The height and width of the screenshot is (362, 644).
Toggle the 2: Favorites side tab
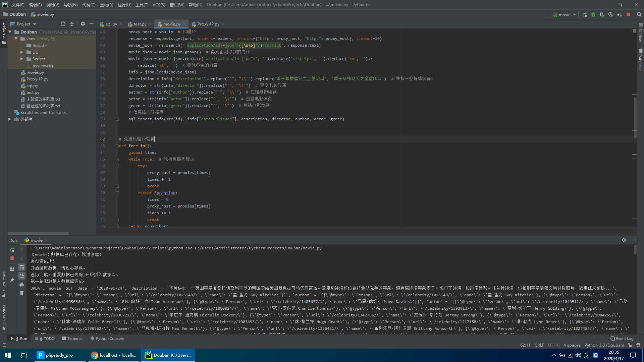(4, 318)
